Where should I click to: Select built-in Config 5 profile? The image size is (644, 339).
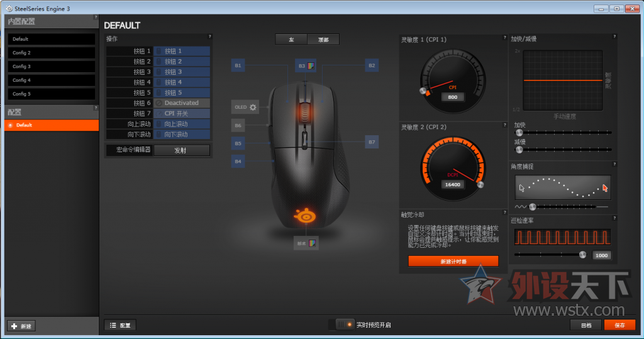tap(52, 94)
